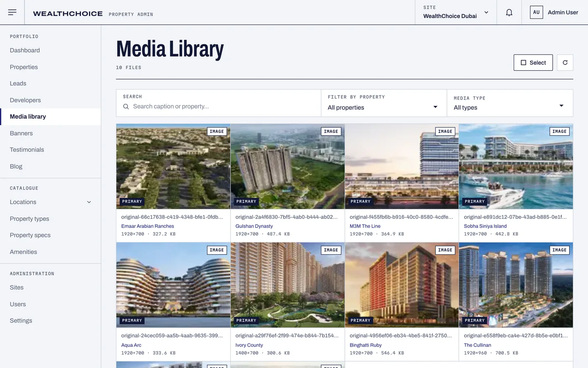Image resolution: width=588 pixels, height=368 pixels.
Task: Go to Dashboard in sidebar
Action: coord(50,50)
